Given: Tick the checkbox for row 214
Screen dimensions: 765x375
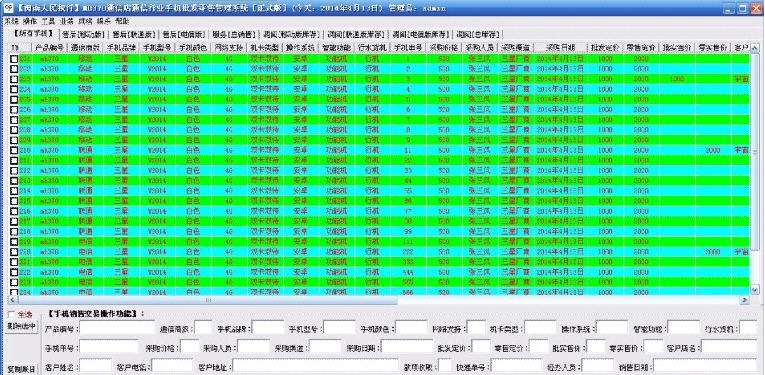Looking at the screenshot, I should [14, 191].
